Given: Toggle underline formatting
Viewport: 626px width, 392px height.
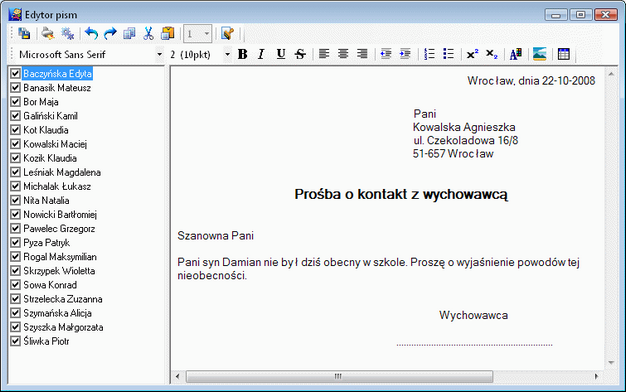Looking at the screenshot, I should 281,54.
